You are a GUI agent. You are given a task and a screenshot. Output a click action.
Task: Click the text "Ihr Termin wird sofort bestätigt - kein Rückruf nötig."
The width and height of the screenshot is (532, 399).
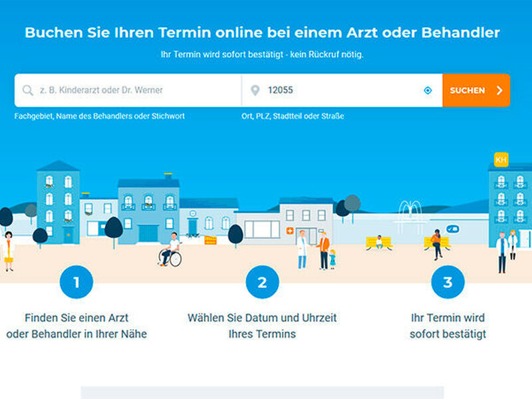click(262, 55)
